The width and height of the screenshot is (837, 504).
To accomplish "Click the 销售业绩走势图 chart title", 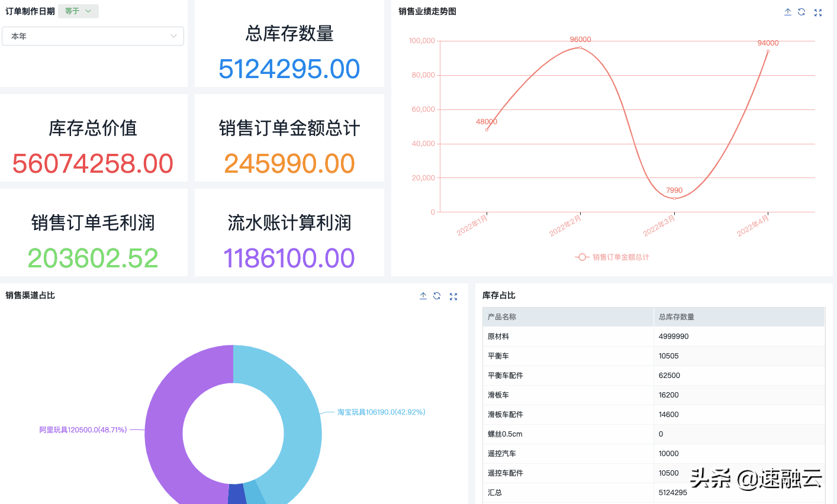I will [427, 11].
